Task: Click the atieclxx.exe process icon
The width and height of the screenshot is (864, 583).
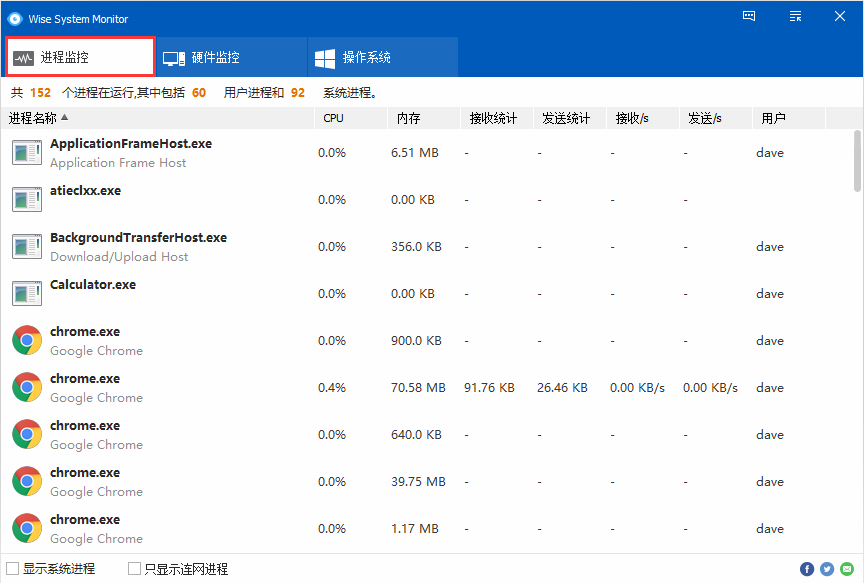Action: coord(27,199)
